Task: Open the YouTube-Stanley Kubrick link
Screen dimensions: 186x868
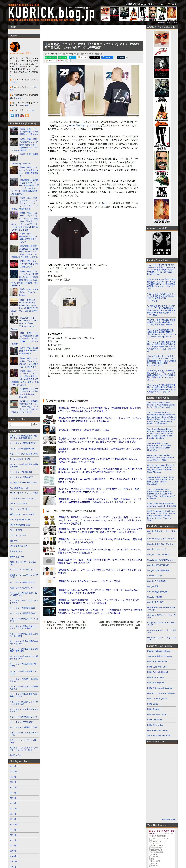Action: tap(159, 736)
